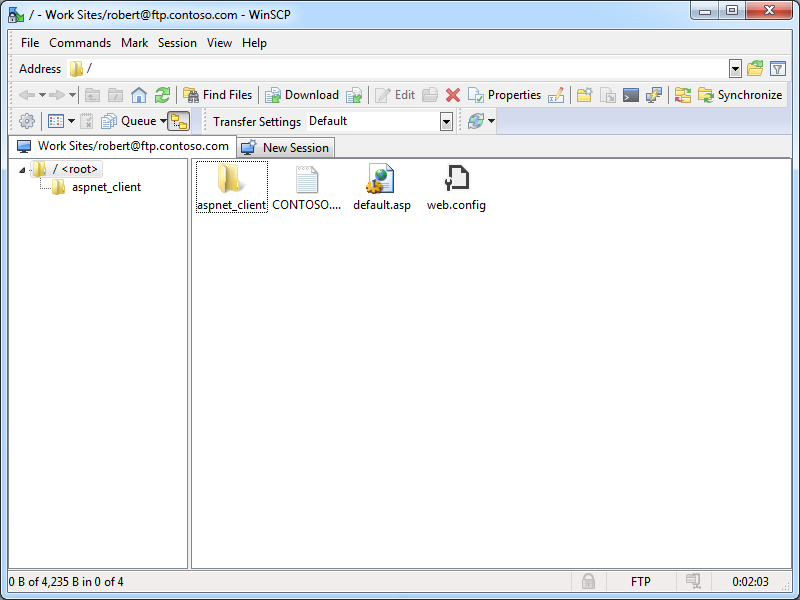
Task: Select aspnet_client in the folder tree
Action: pos(106,187)
